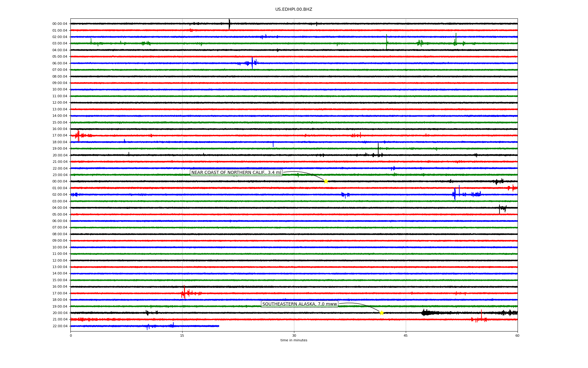
Task: Click the 'time in minutes' axis label
Action: [x=294, y=340]
